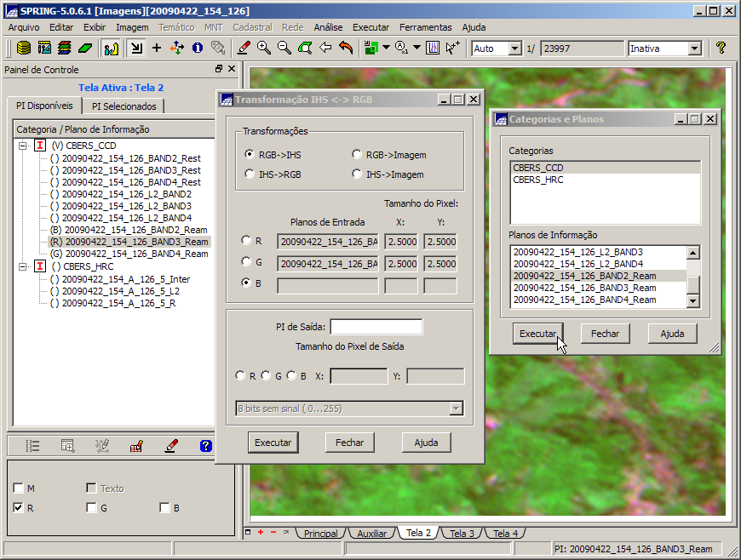The image size is (741, 560).
Task: Switch to the Tela 3 tab
Action: click(462, 534)
